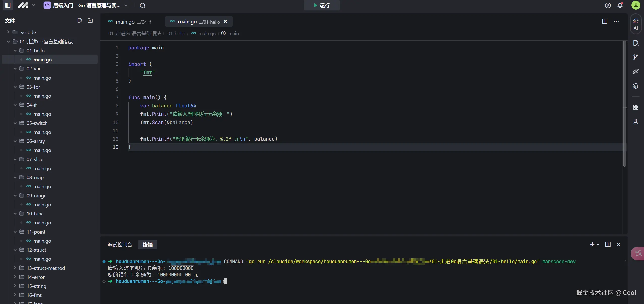Open the extensions grid icon

click(x=636, y=107)
